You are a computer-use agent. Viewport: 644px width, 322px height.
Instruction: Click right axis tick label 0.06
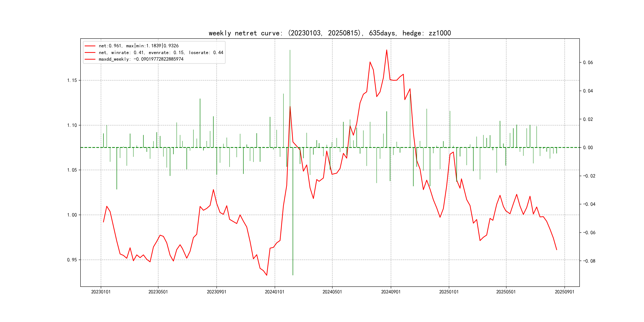point(588,62)
